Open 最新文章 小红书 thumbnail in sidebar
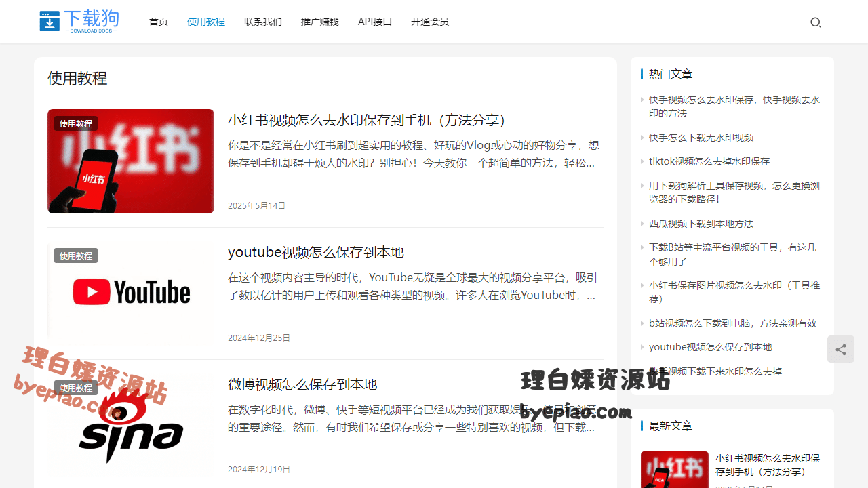 tap(675, 470)
